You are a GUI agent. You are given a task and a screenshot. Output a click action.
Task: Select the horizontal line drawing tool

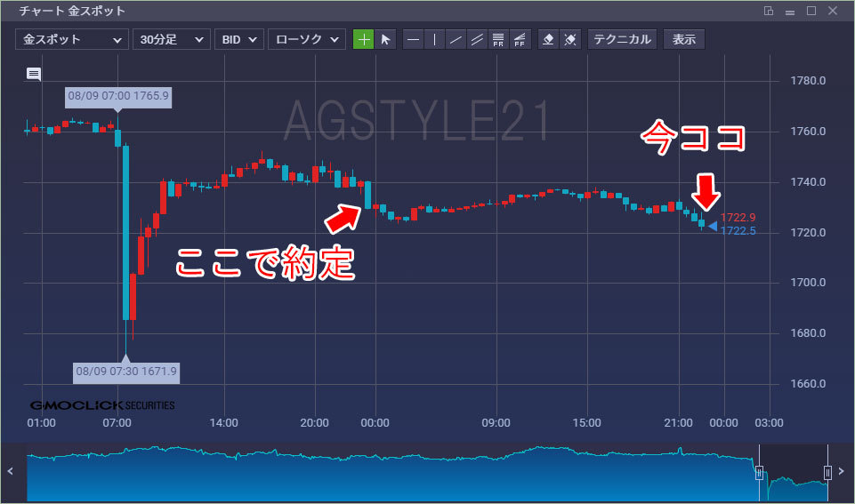pos(414,39)
